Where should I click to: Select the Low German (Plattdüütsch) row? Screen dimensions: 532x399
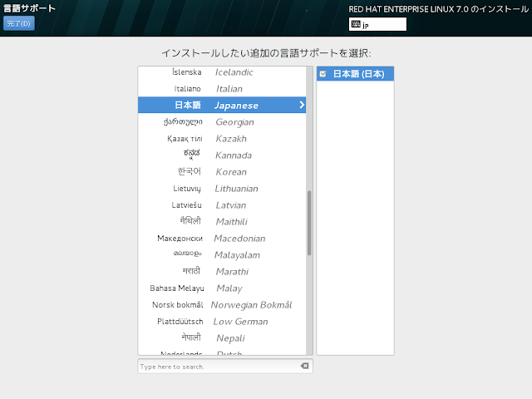pos(222,322)
